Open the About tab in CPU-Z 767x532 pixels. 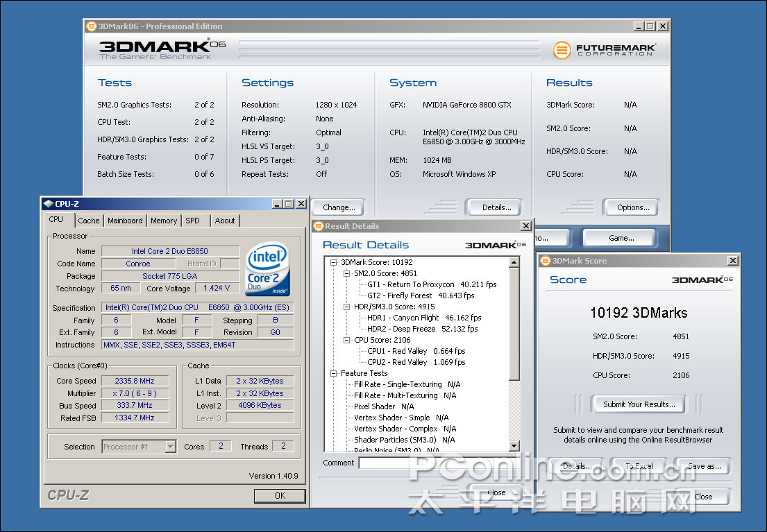coord(225,221)
